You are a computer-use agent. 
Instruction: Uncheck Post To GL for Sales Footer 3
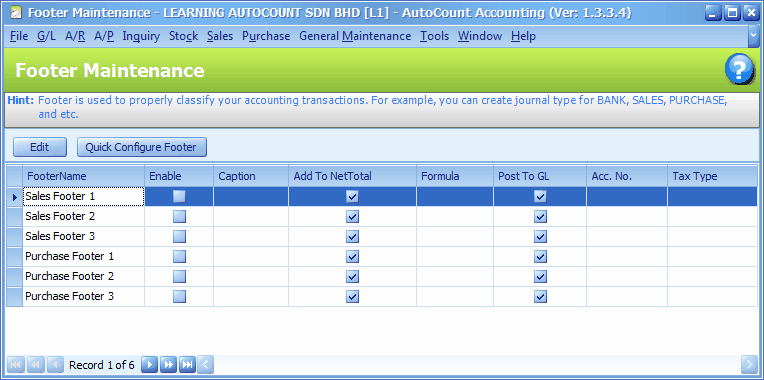540,236
